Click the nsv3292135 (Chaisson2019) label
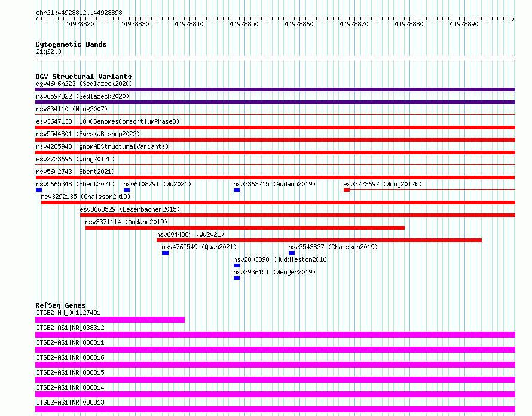Viewport: 532px width, 416px height. (x=85, y=197)
